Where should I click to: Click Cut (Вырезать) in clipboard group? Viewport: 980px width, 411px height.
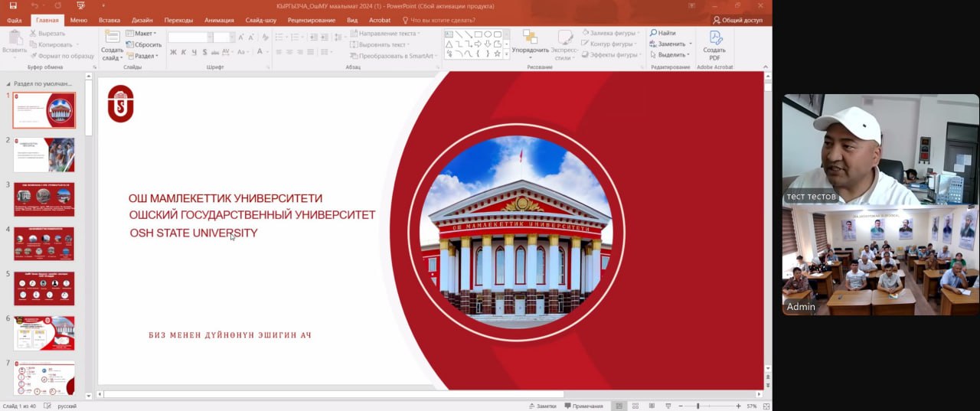click(x=47, y=34)
